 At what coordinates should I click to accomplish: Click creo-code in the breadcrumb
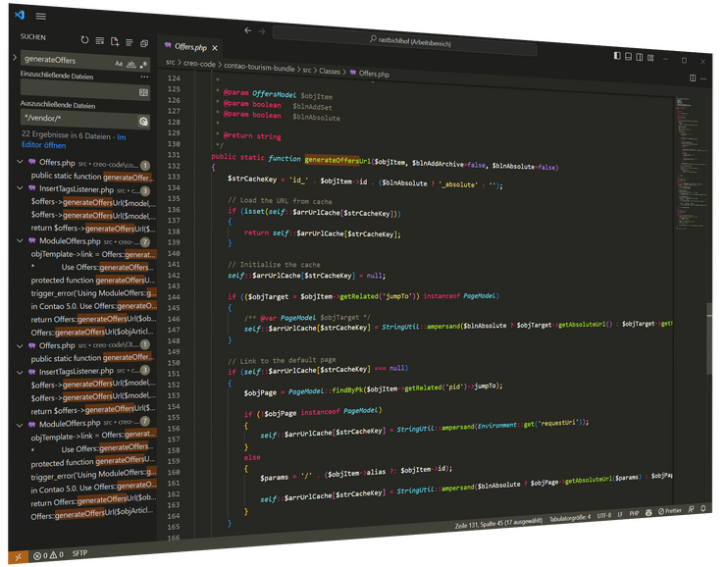[199, 64]
